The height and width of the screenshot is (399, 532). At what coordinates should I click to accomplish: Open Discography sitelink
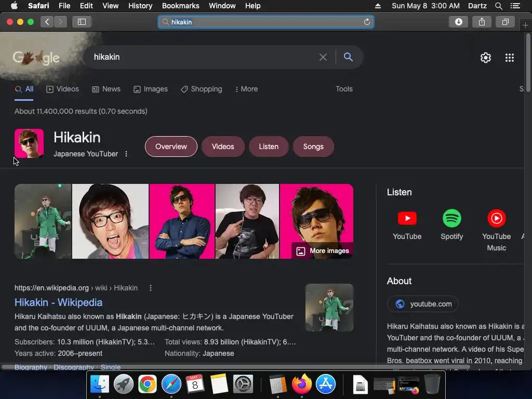74,367
